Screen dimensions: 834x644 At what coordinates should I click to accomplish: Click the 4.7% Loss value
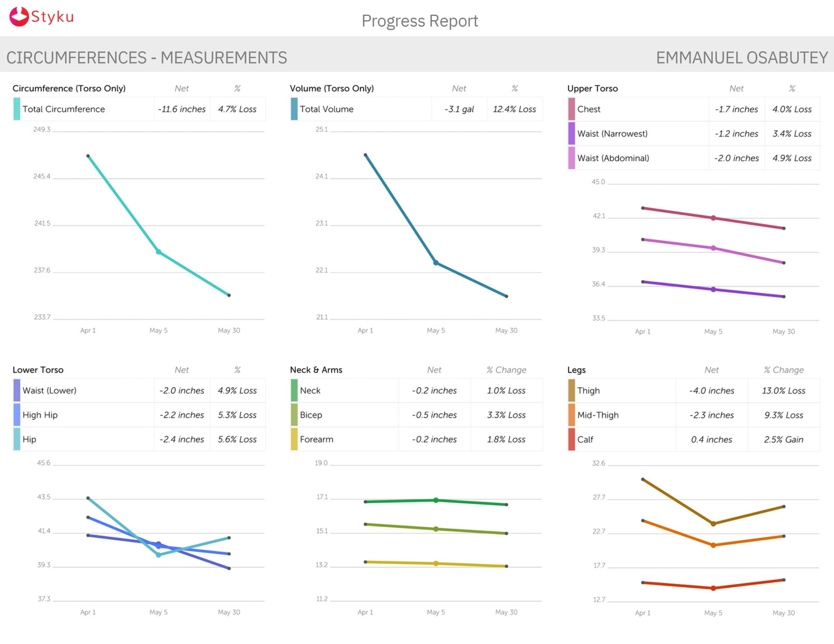pyautogui.click(x=237, y=109)
